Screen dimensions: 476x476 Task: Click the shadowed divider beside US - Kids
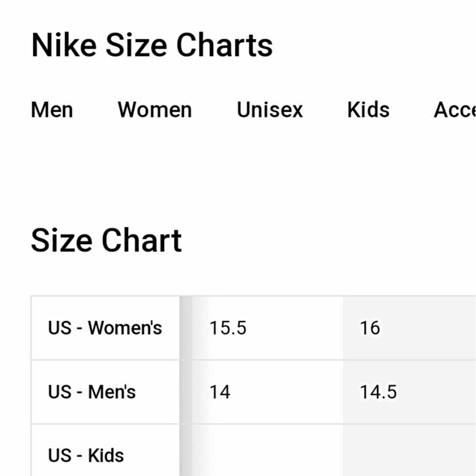tap(186, 450)
